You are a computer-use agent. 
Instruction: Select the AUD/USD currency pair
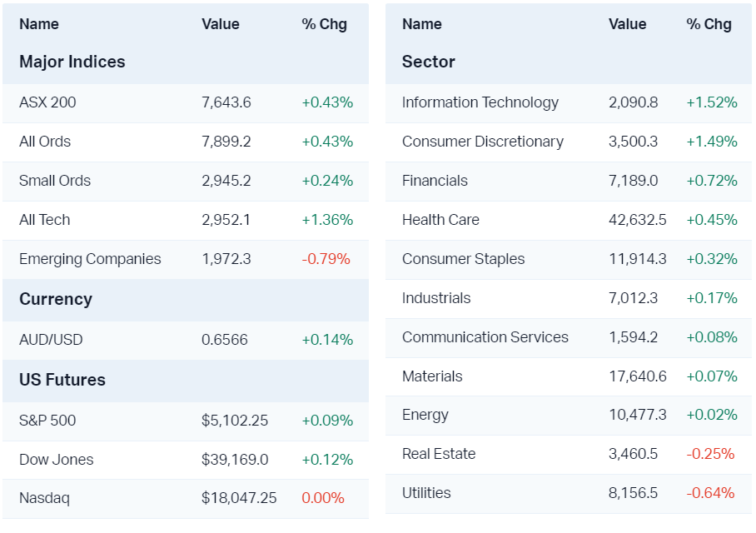(51, 340)
